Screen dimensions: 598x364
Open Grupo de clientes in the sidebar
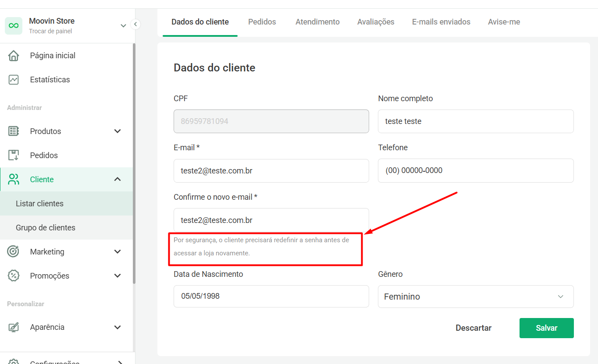click(67, 228)
